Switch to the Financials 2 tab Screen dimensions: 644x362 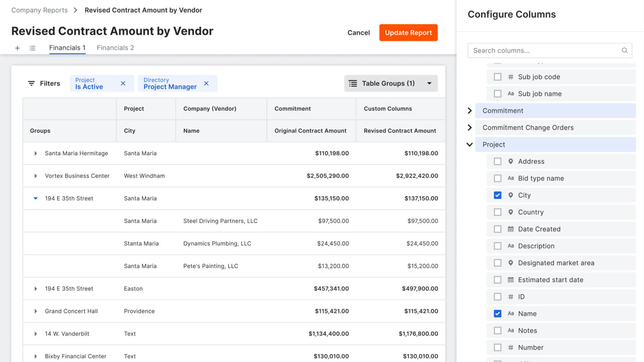(x=115, y=48)
